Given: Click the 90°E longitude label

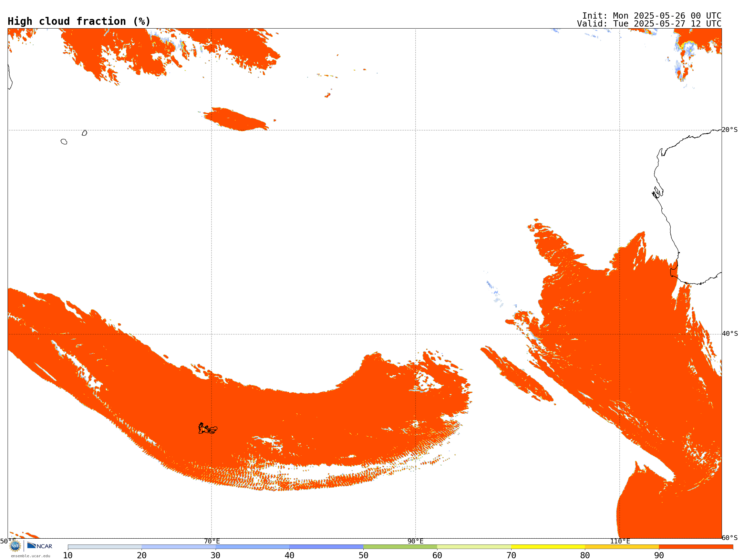Looking at the screenshot, I should [x=415, y=541].
